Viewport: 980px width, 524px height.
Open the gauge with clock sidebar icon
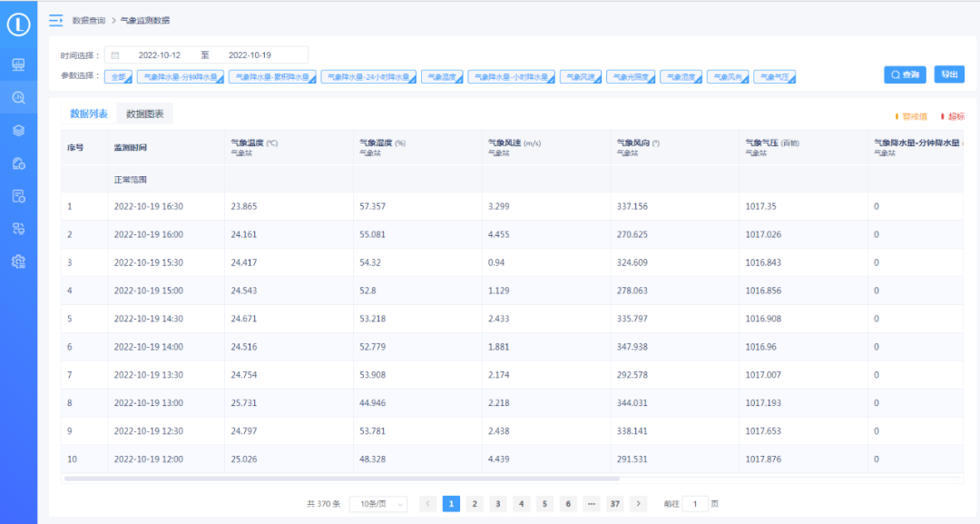click(18, 163)
